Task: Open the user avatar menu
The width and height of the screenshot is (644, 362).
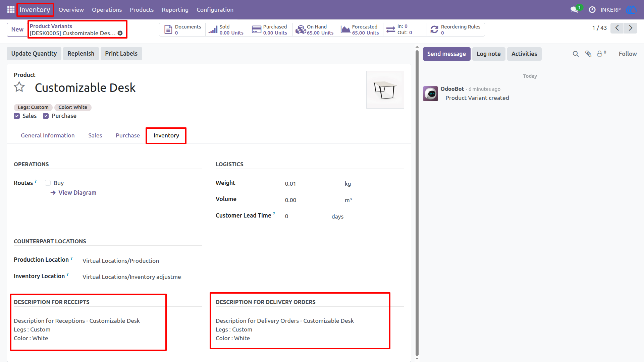Action: 631,10
